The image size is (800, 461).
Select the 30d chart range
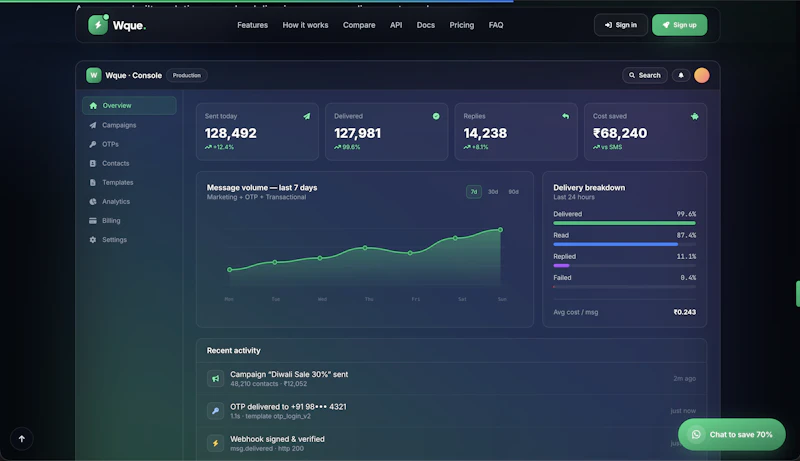point(493,192)
